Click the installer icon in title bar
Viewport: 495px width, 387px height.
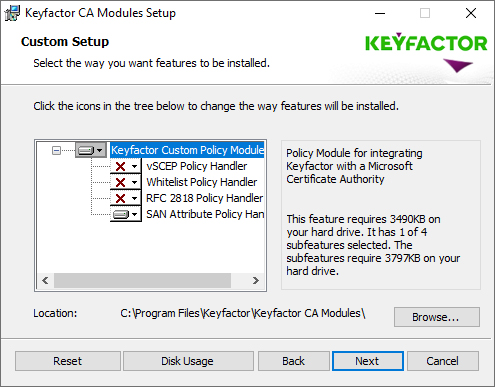point(12,13)
